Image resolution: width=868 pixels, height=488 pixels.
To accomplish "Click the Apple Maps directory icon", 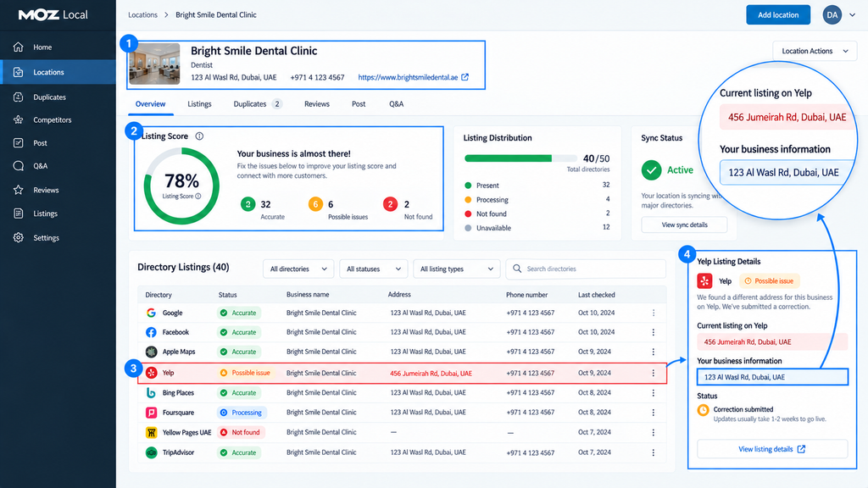I will (x=151, y=352).
